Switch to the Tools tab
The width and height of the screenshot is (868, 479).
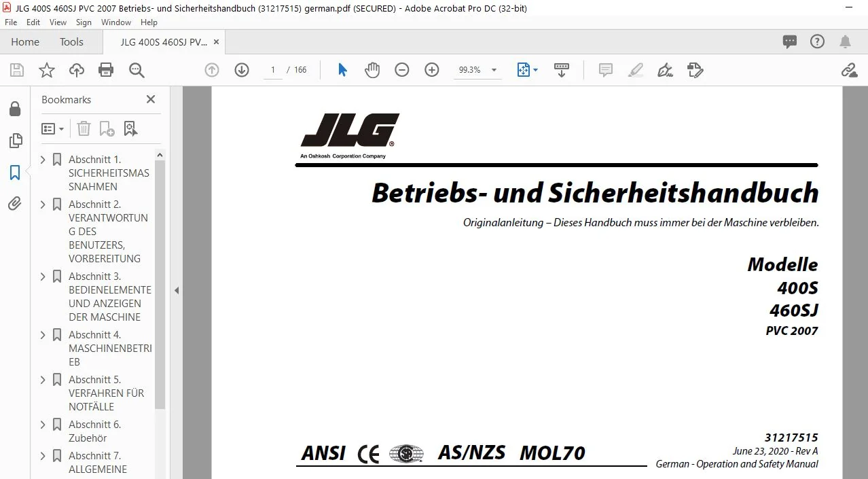71,42
